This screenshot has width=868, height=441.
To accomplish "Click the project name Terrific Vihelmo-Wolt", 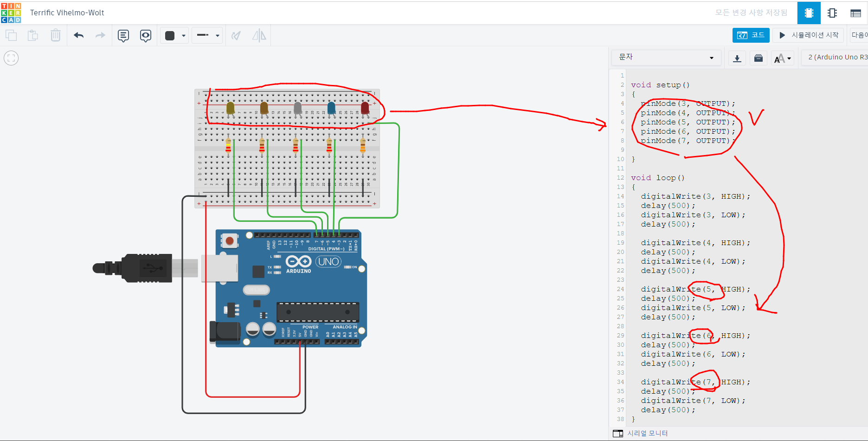I will 67,13.
